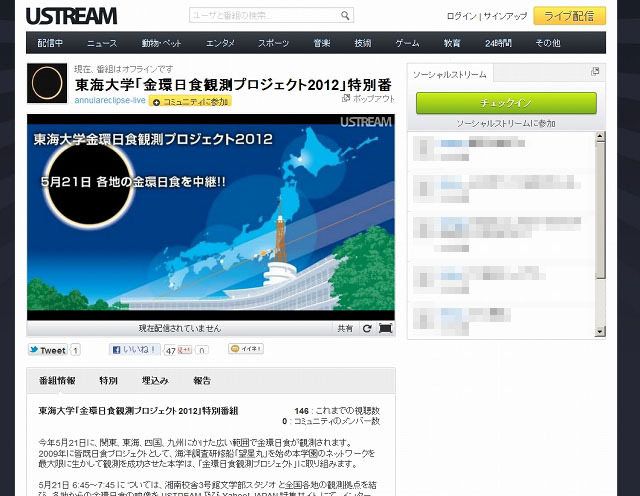The image size is (640, 496).
Task: Open the 配信中 menu item
Action: pyautogui.click(x=50, y=43)
